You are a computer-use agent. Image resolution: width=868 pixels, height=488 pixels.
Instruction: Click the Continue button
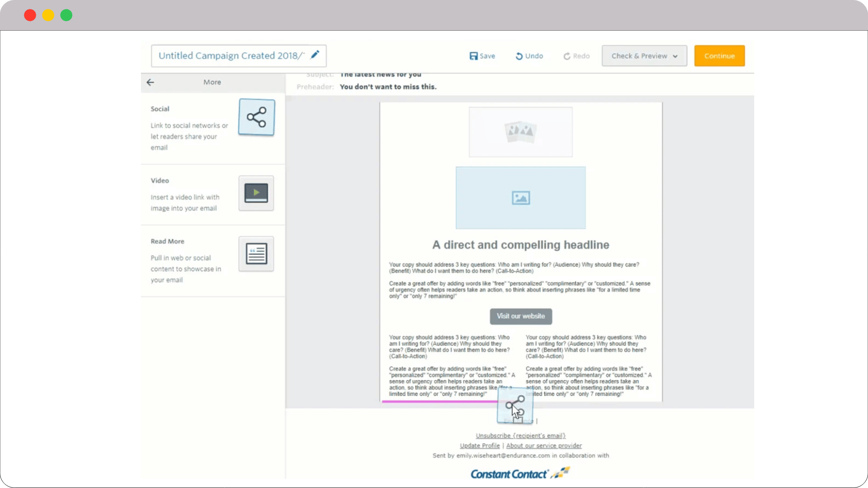(719, 56)
